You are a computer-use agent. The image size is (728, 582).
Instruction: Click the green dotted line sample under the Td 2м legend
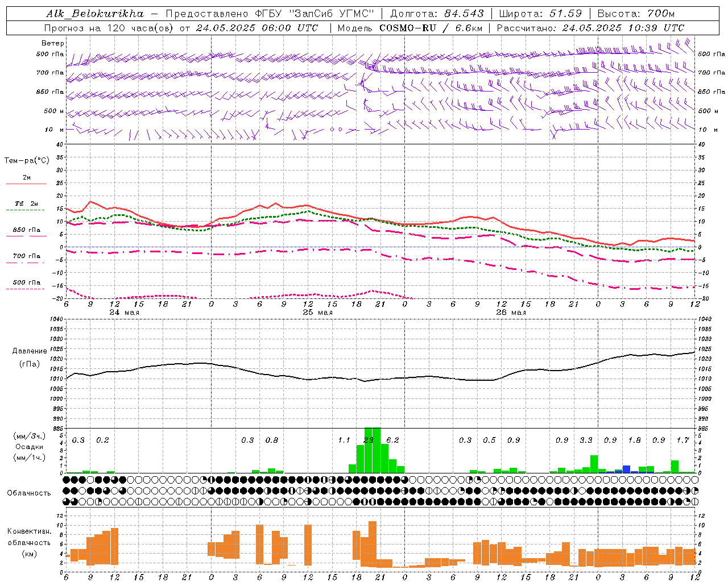pyautogui.click(x=26, y=210)
